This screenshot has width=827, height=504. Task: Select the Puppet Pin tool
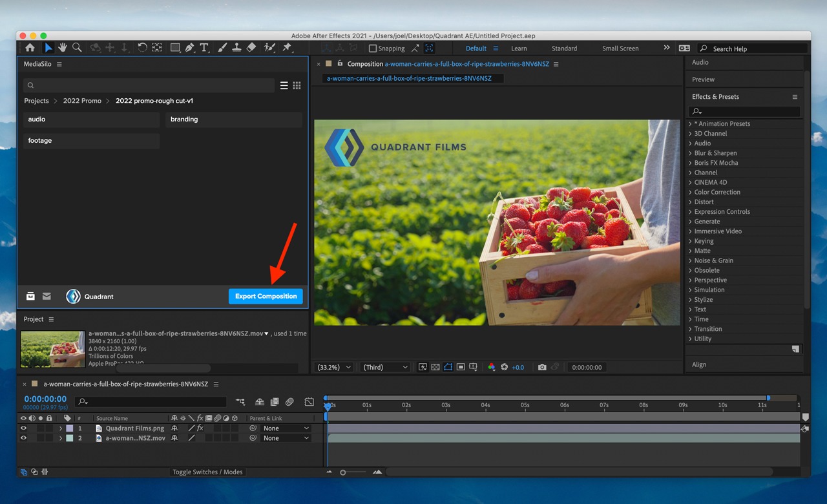(286, 48)
